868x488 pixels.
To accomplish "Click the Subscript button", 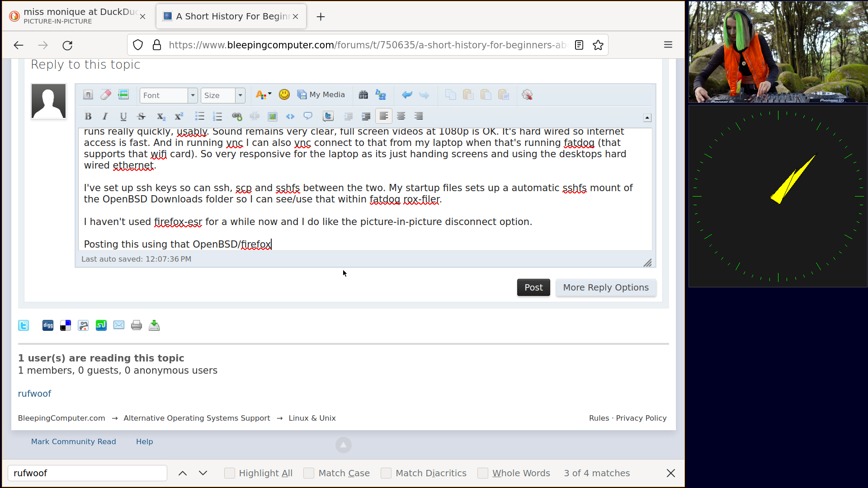I will (x=161, y=116).
